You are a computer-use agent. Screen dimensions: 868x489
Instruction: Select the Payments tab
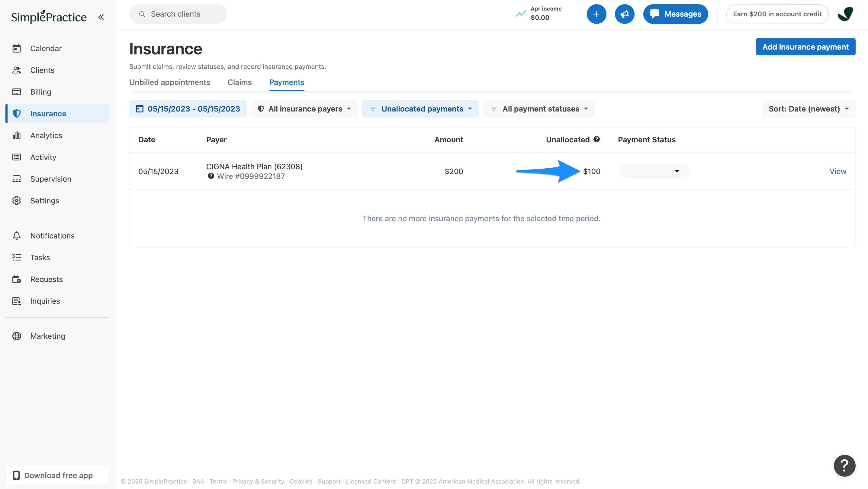tap(287, 82)
